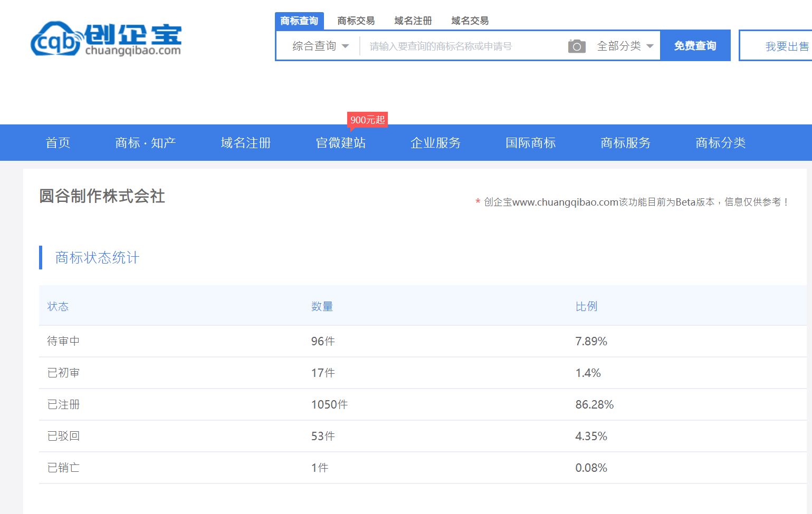
Task: Click the 4.35% ratio cell
Action: [x=591, y=436]
